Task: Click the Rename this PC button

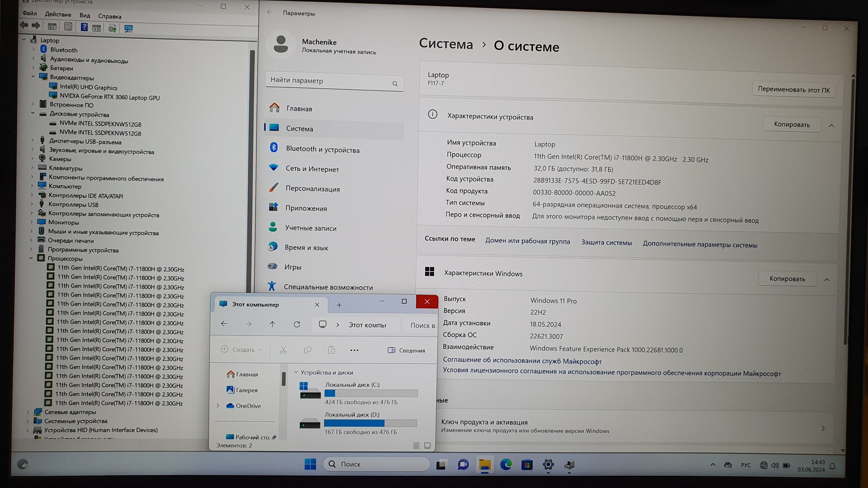Action: coord(793,90)
